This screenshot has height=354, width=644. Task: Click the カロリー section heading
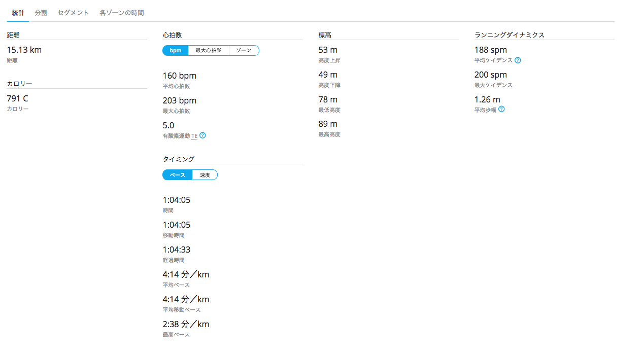tap(20, 84)
